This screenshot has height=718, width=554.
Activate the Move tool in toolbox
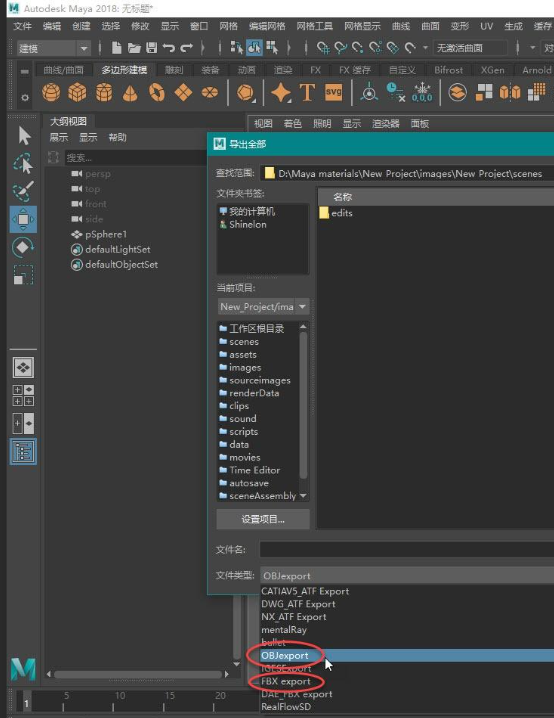coord(23,219)
